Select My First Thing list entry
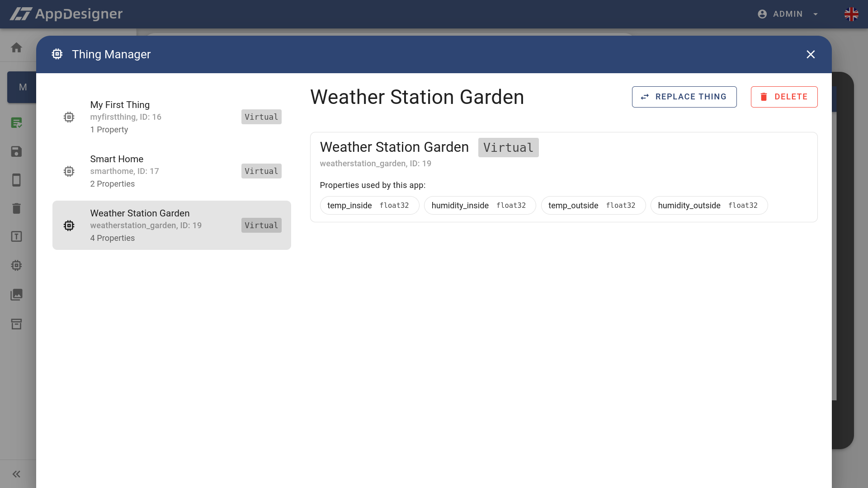Image resolution: width=868 pixels, height=488 pixels. (x=172, y=117)
